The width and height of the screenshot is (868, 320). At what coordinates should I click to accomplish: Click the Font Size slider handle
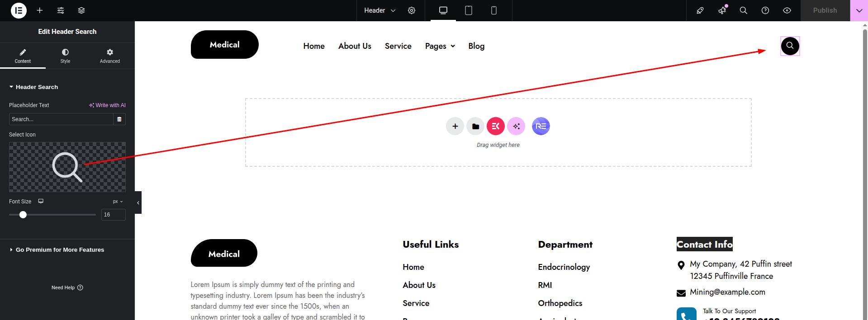tap(23, 215)
